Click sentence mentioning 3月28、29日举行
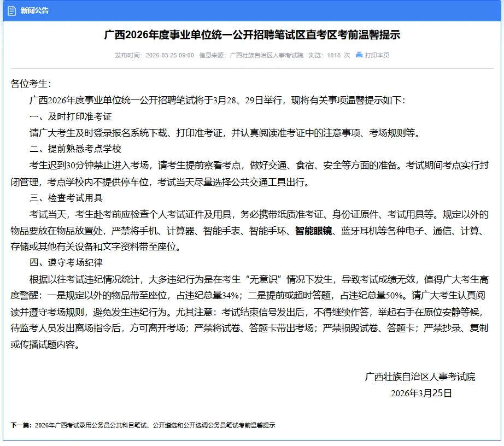The image size is (504, 446). tap(218, 100)
